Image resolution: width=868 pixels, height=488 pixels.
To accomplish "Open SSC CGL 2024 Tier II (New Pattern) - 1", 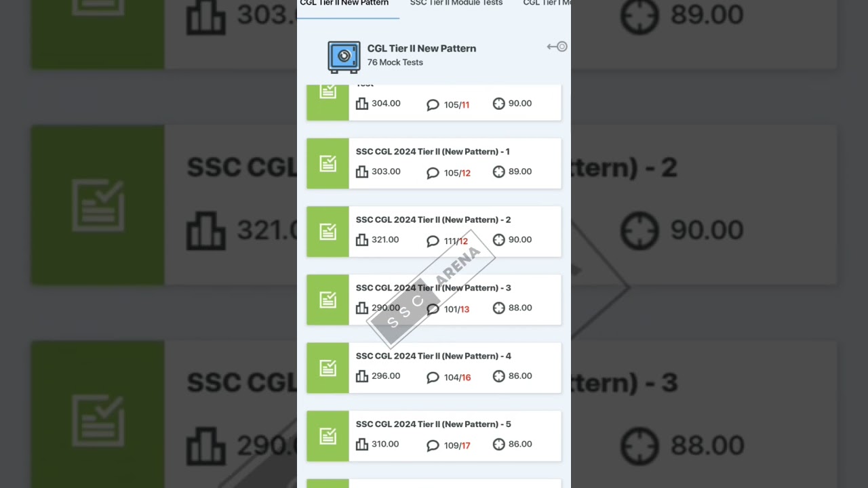I will click(x=434, y=163).
